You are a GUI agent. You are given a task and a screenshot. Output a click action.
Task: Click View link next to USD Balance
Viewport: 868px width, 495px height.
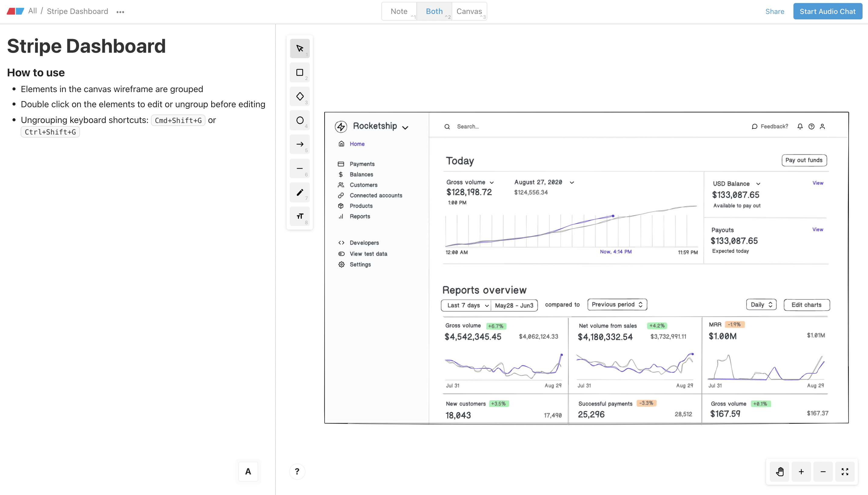click(818, 183)
